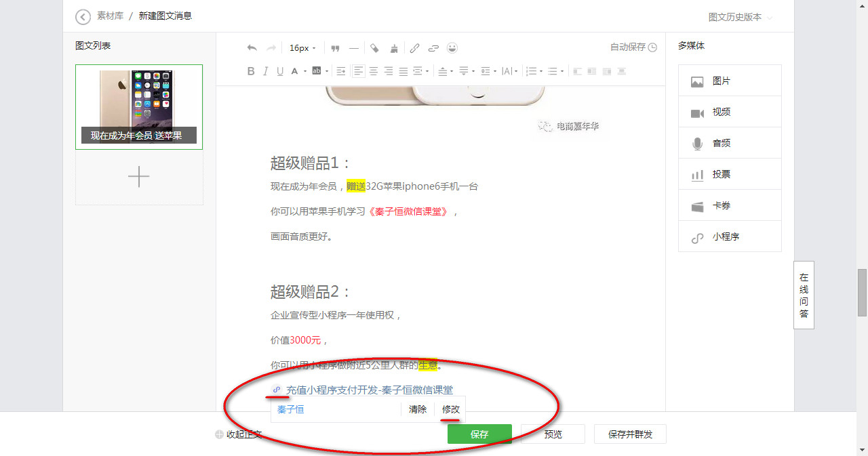The height and width of the screenshot is (456, 868).
Task: Justify text on both sides
Action: click(x=403, y=71)
